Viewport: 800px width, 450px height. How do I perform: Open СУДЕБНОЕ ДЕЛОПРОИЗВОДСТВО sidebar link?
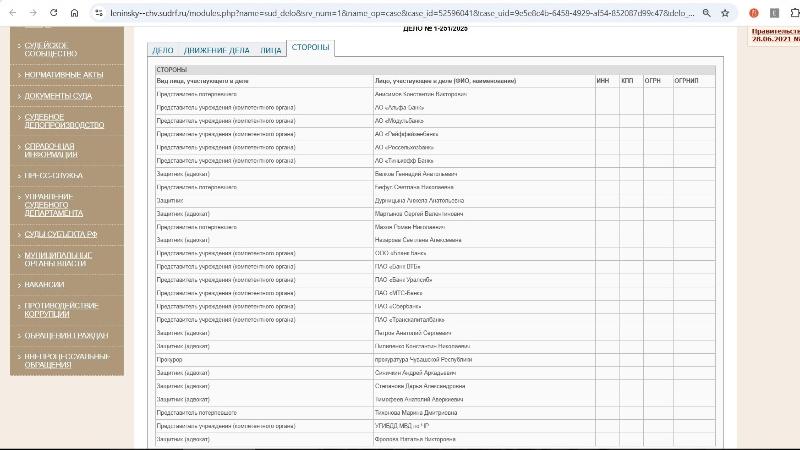pyautogui.click(x=64, y=121)
